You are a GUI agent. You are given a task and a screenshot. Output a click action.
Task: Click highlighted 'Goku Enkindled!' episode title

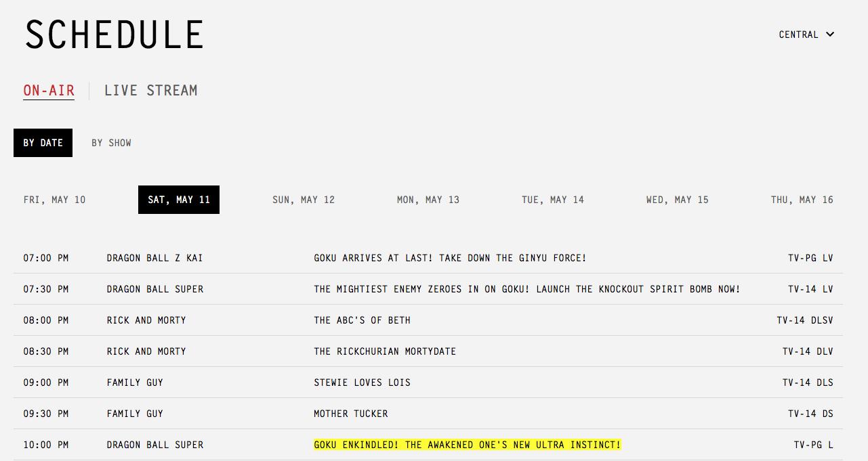[x=468, y=445]
